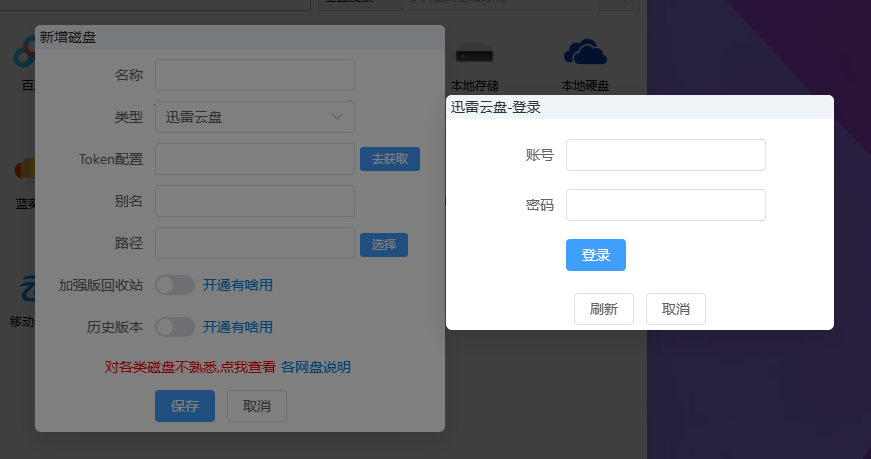
Task: Focus the 密码 input field
Action: (665, 205)
